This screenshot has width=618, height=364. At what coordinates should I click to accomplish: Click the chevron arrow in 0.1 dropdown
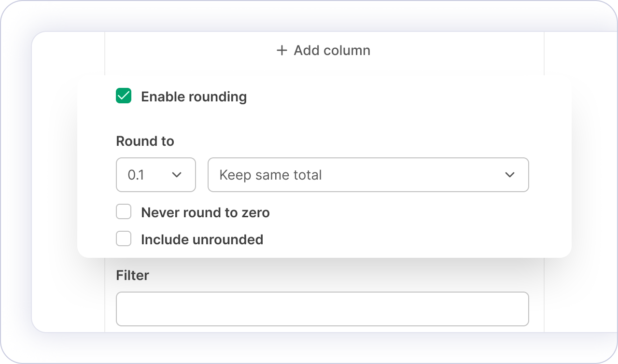click(177, 175)
